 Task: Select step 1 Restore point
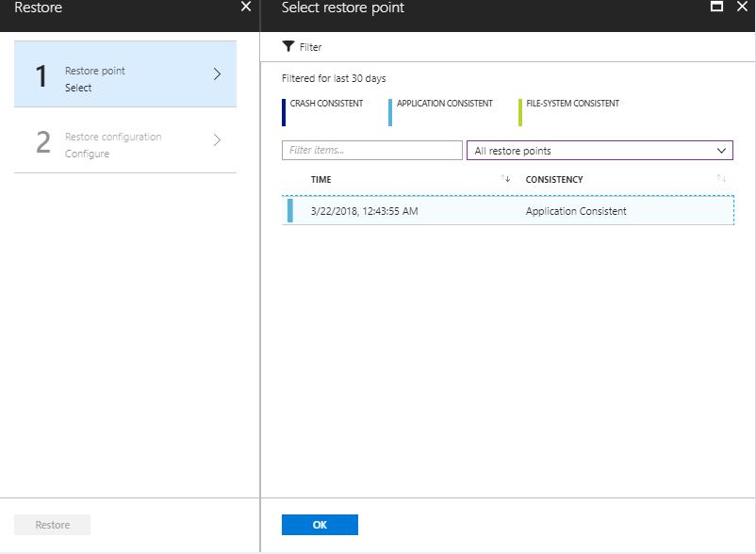click(x=124, y=74)
